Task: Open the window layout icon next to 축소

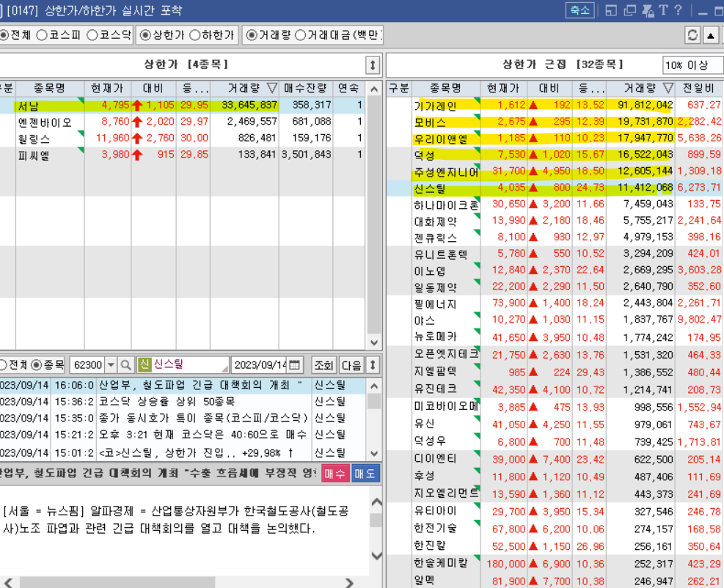Action: [x=611, y=10]
